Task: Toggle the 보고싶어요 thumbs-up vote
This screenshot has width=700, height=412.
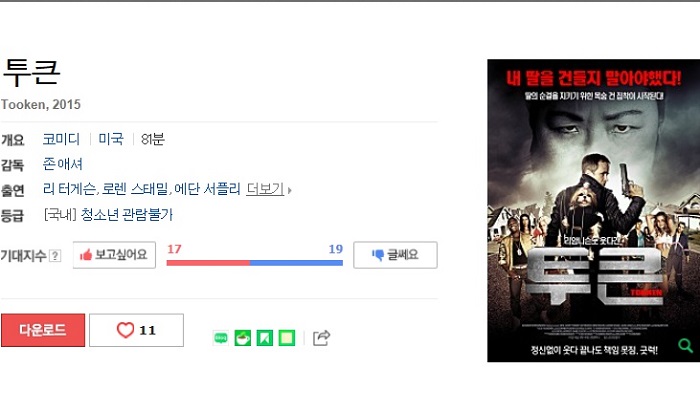Action: [114, 255]
